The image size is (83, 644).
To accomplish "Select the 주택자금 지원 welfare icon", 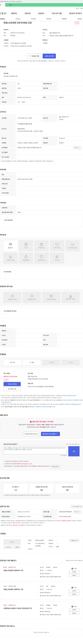I will [x=10, y=258].
